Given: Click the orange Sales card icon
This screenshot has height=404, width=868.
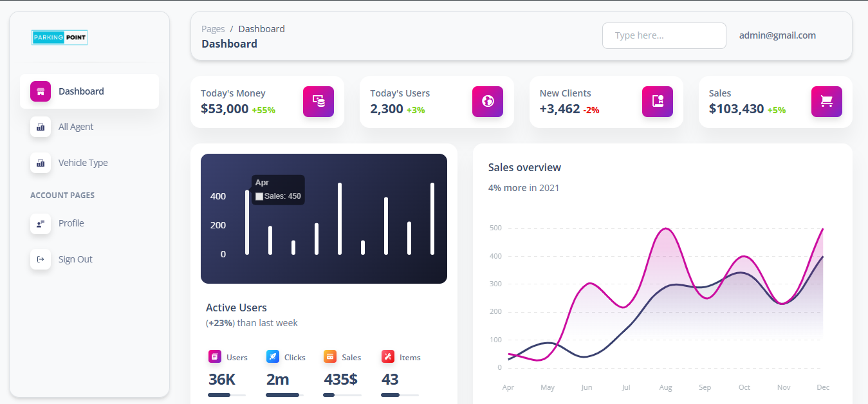Looking at the screenshot, I should [330, 356].
